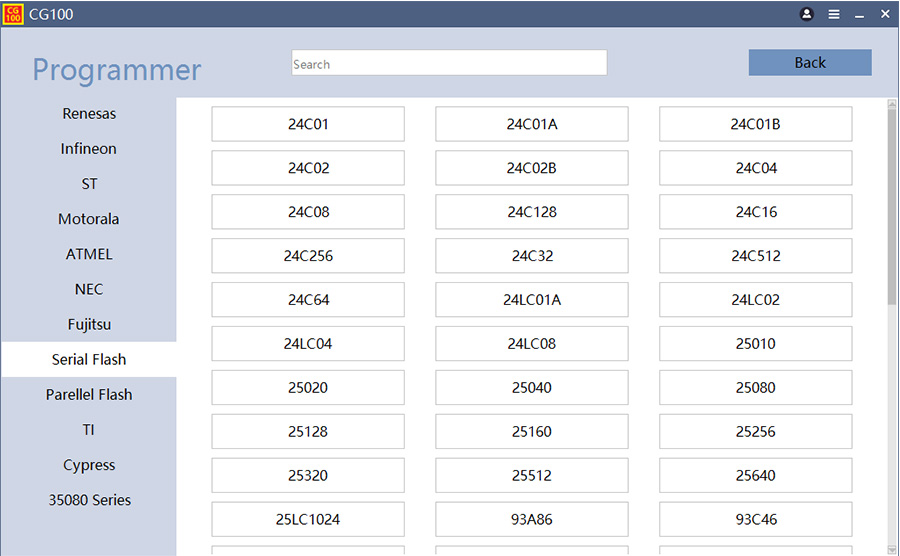This screenshot has height=556, width=900.
Task: Select the Motorala category
Action: tap(89, 219)
